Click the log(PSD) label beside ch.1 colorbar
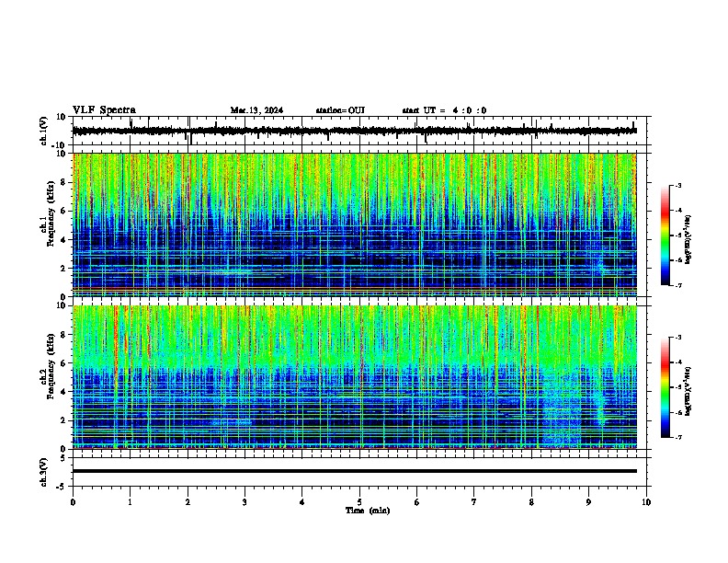 [688, 240]
